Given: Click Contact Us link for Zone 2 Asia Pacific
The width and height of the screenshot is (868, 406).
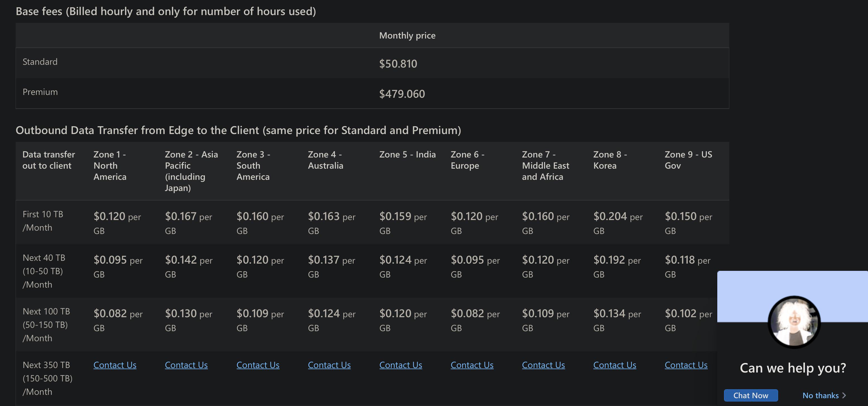Looking at the screenshot, I should coord(186,365).
